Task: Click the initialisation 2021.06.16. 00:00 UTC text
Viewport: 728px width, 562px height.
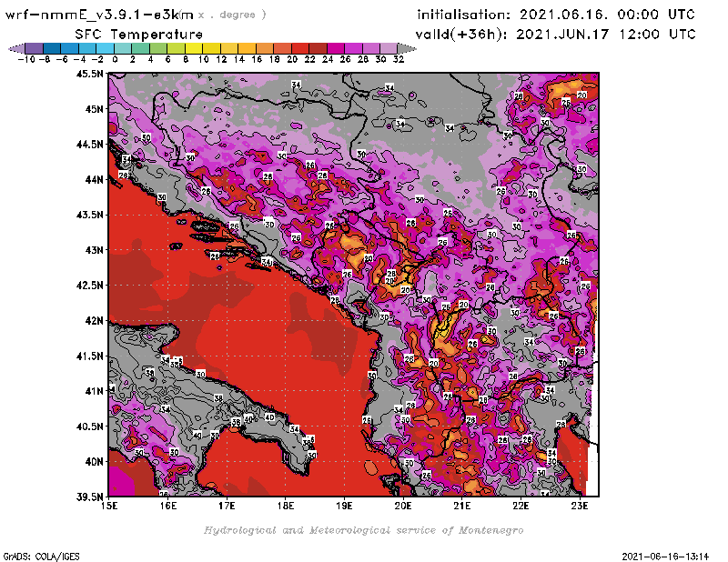Action: (x=555, y=15)
